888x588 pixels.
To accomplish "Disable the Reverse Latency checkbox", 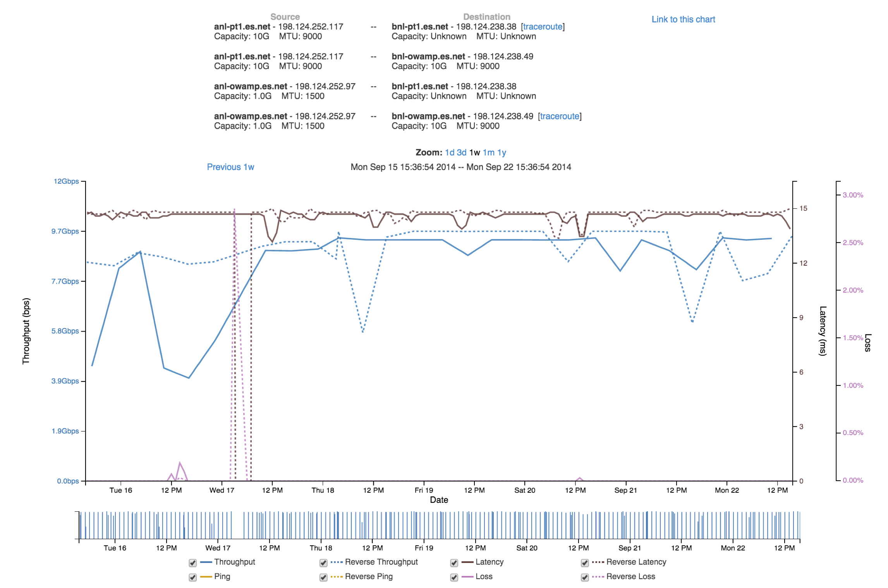I will pyautogui.click(x=585, y=563).
